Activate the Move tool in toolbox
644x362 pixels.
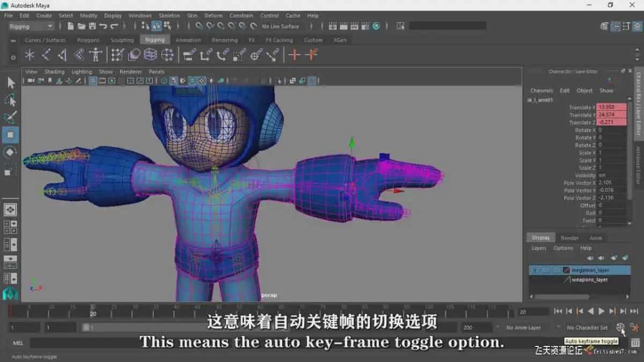[x=10, y=135]
